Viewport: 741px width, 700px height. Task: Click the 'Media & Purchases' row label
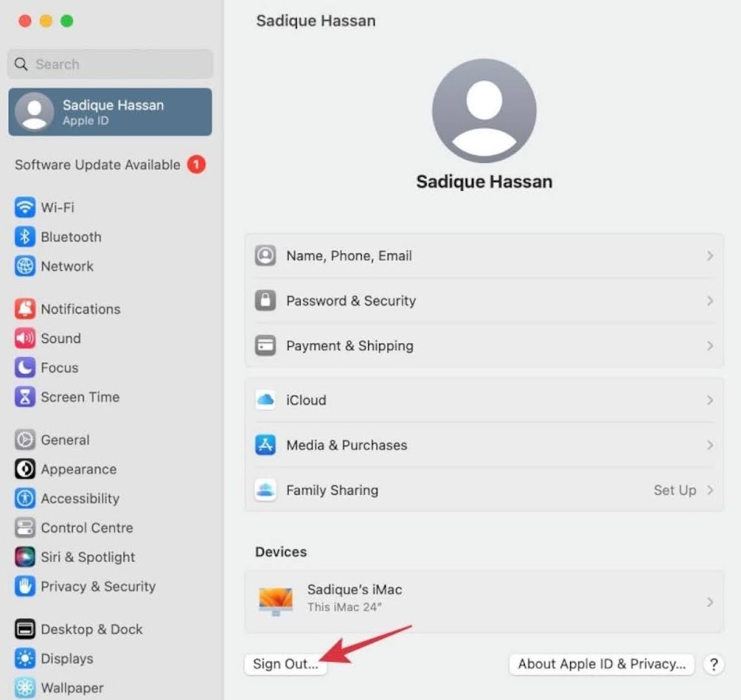[347, 445]
